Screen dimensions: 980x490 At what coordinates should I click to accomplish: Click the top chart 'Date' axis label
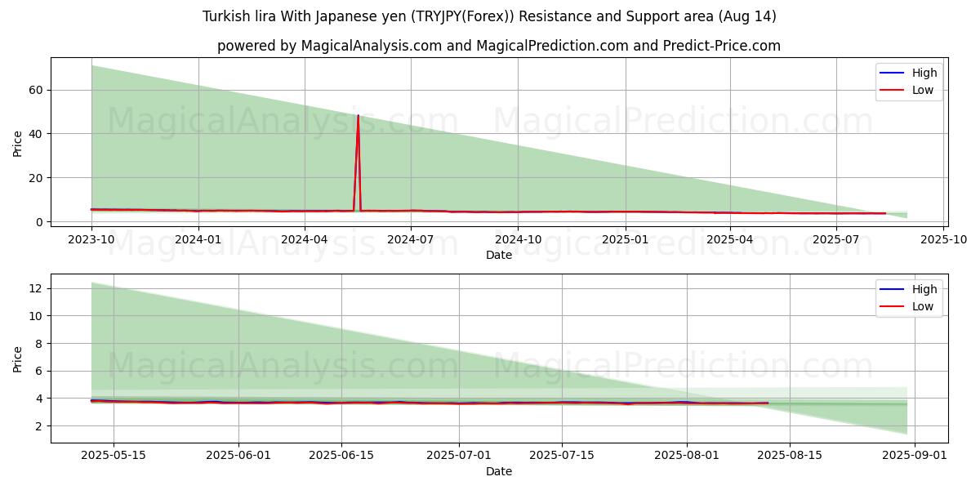pyautogui.click(x=499, y=255)
